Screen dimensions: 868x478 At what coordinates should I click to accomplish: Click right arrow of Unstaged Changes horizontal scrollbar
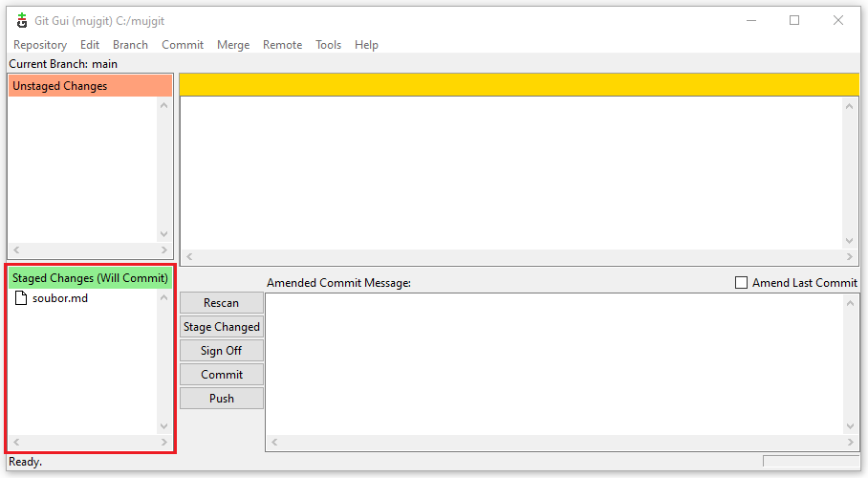tap(163, 250)
